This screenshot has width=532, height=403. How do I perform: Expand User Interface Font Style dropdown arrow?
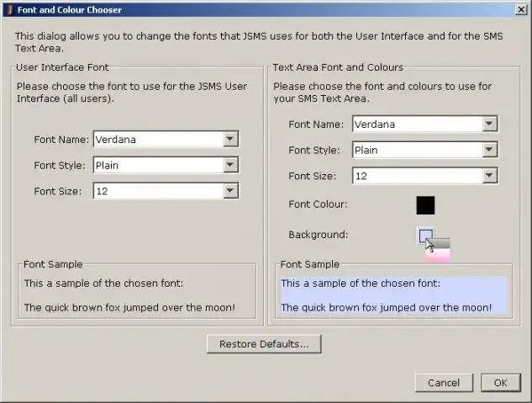pos(230,166)
